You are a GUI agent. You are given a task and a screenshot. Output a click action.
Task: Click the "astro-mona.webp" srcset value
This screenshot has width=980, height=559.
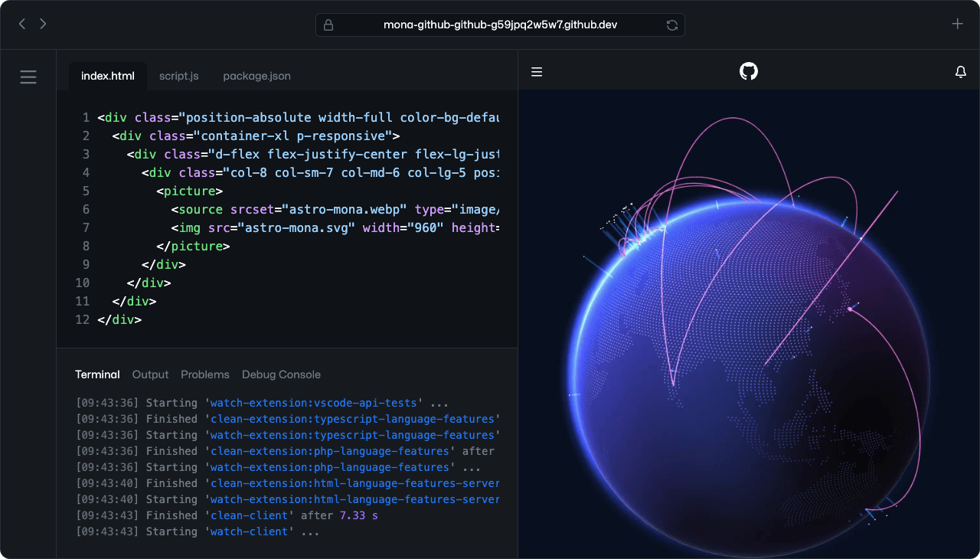tap(345, 210)
